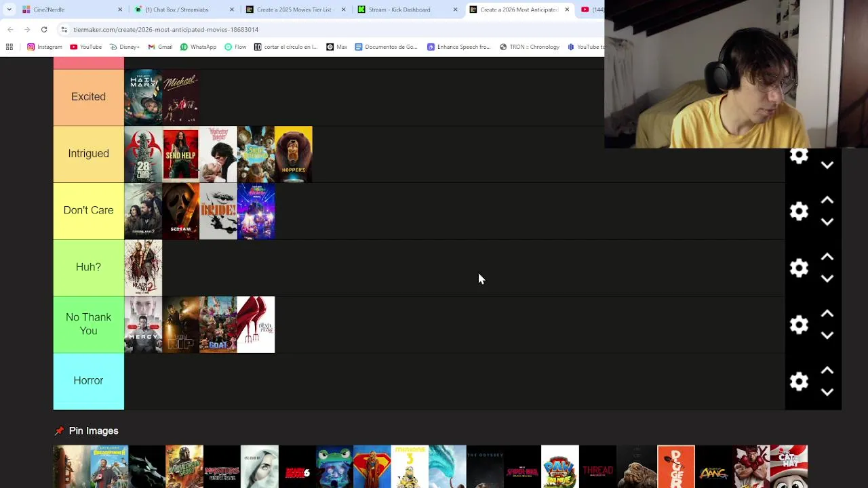
Task: Go back in browser history
Action: coord(10,30)
